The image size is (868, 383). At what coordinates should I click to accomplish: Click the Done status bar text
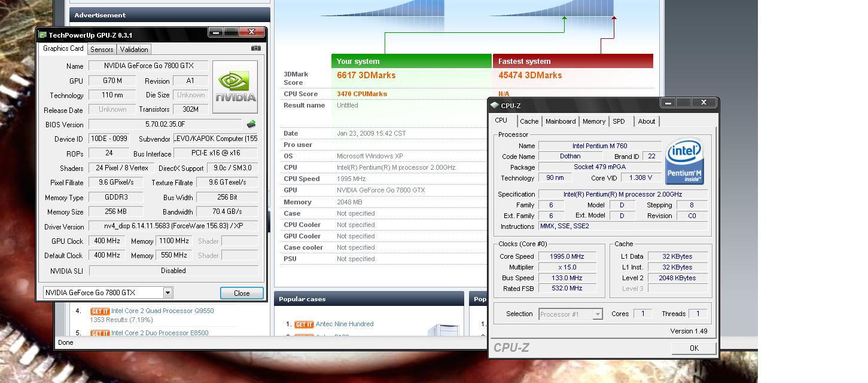click(x=66, y=342)
